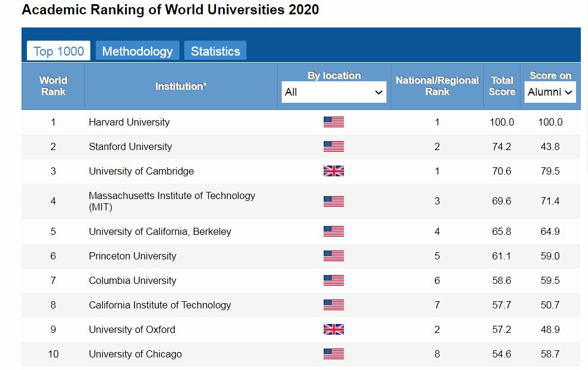The height and width of the screenshot is (370, 588).
Task: Select MIT's alumni score 71.4
Action: coord(550,201)
